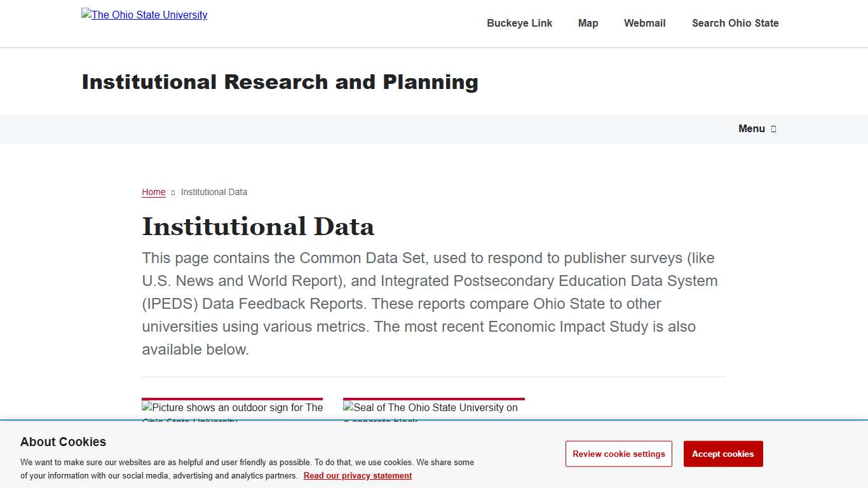Select Buckeye Link from top navigation
868x488 pixels.
(x=519, y=23)
